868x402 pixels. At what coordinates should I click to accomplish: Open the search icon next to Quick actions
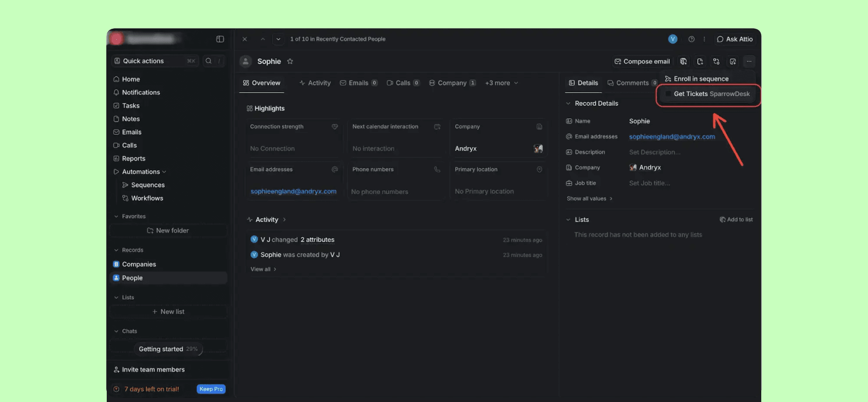[208, 61]
